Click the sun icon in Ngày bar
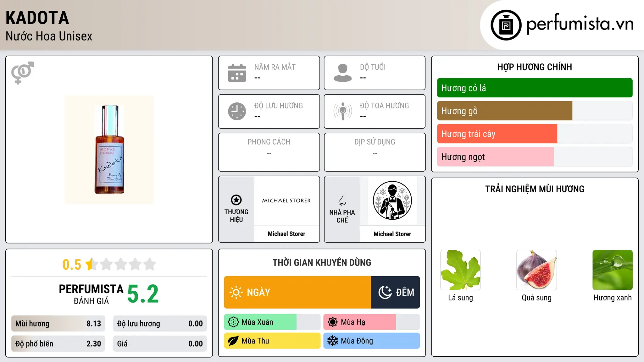 [x=236, y=292]
